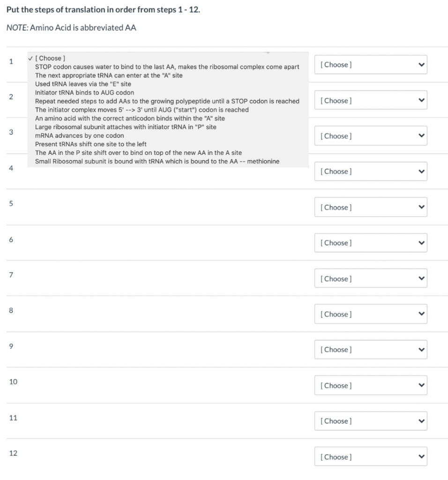Screen dimensions: 448x480
Task: Select 'Present tRNAs shift one site to the left'
Action: coord(89,144)
